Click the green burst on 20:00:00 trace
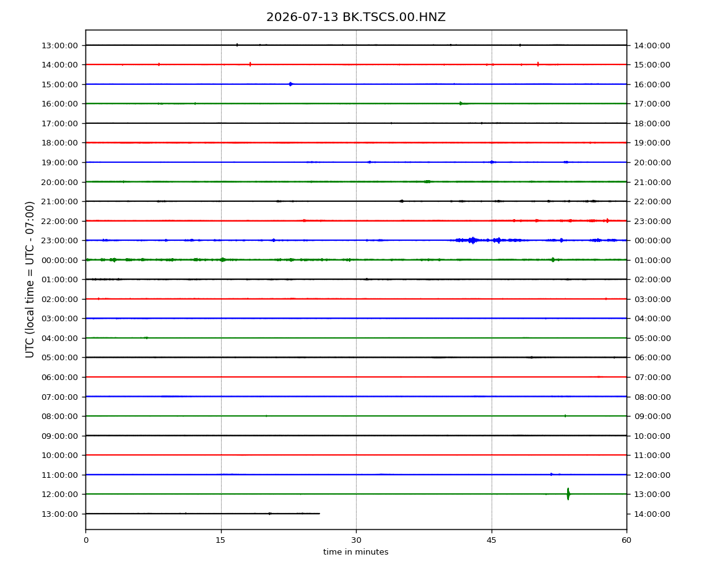The width and height of the screenshot is (712, 588). (427, 181)
